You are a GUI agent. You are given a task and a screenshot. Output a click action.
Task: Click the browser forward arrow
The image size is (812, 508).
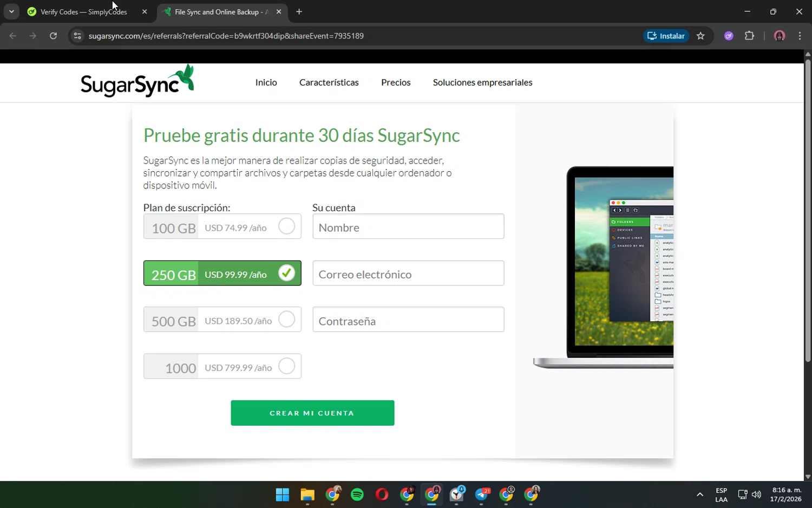pos(33,36)
